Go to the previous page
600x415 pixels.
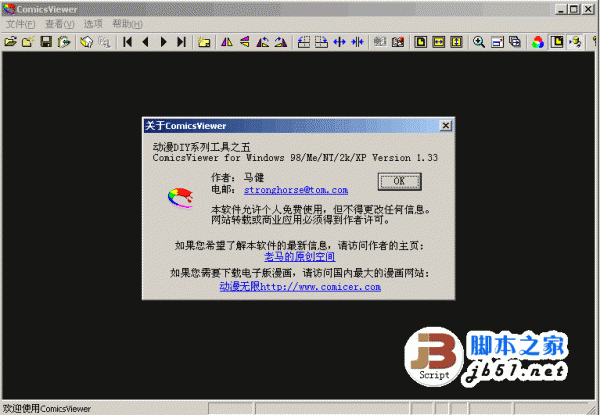click(145, 42)
